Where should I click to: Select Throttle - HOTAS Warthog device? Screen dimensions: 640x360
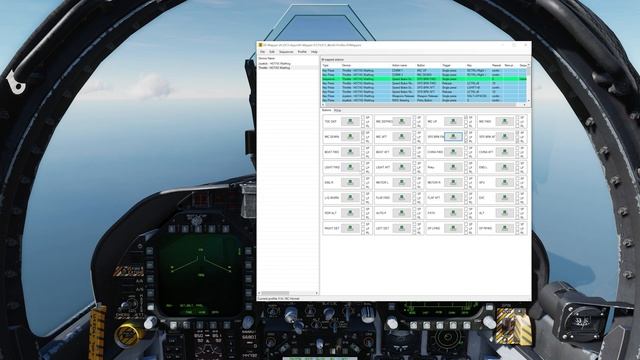[275, 68]
